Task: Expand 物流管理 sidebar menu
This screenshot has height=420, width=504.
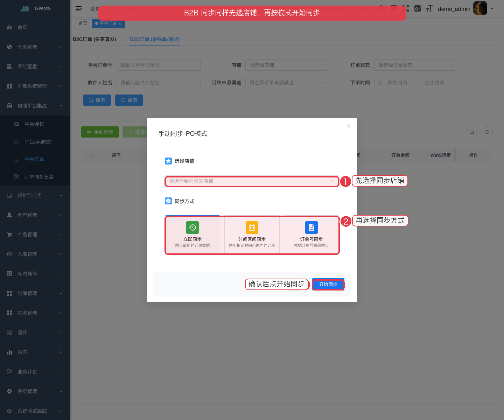Action: point(35,313)
